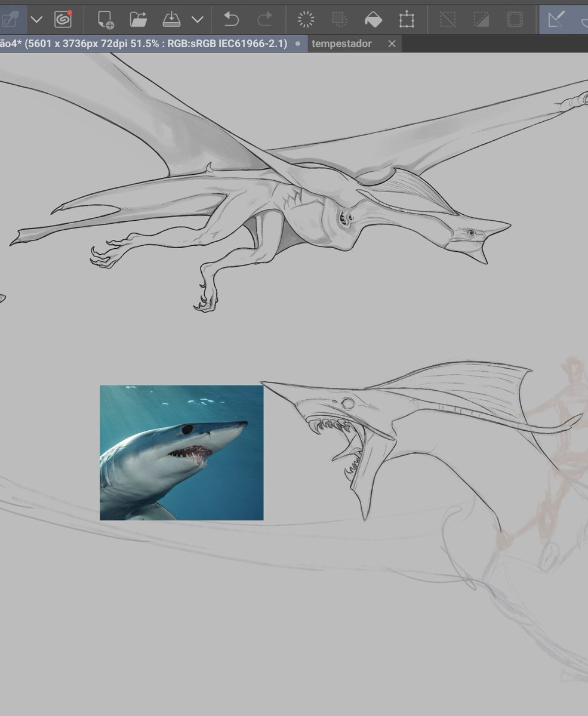Click the Open file folder icon
Image resolution: width=588 pixels, height=716 pixels.
(138, 20)
